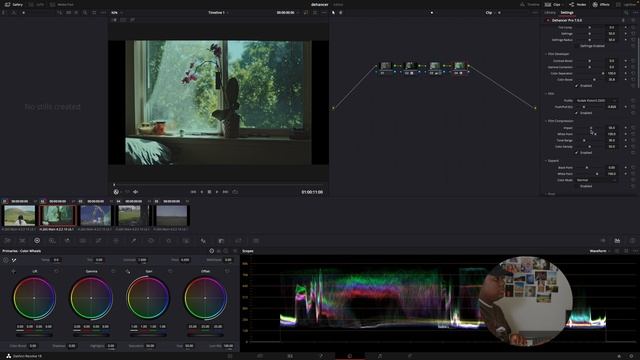Select clip 03 thumbnail

[x=95, y=216]
